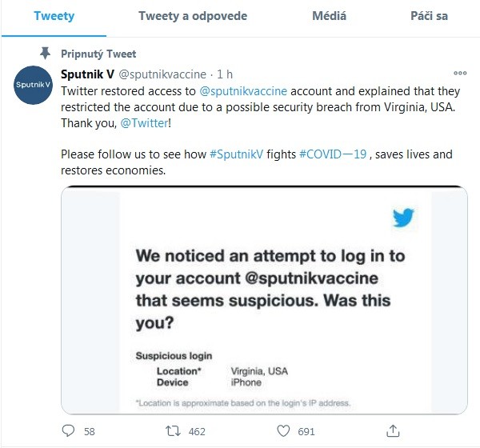Click the Sputnik V display name
The width and height of the screenshot is (480, 448).
click(87, 74)
